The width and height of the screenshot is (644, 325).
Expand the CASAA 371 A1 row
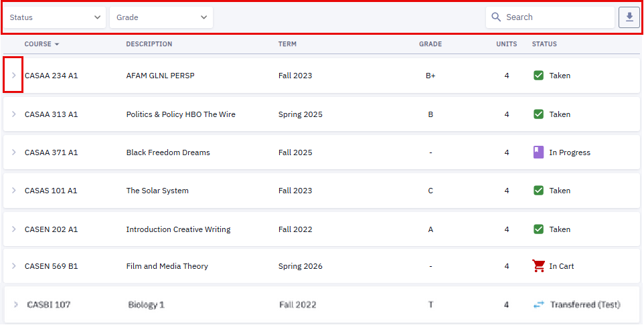point(13,152)
